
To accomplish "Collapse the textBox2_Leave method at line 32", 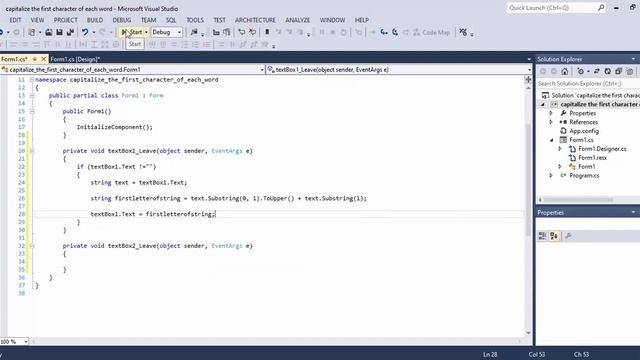I will tap(31, 246).
